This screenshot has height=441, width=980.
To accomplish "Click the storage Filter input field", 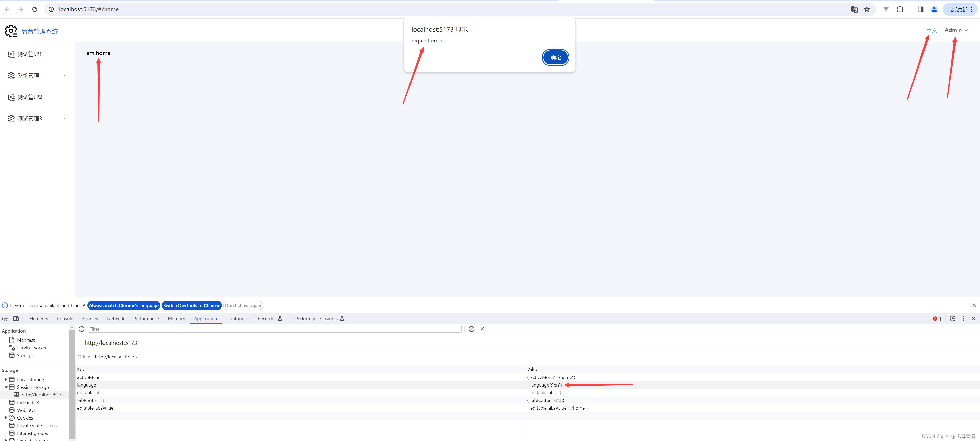I will [x=275, y=329].
